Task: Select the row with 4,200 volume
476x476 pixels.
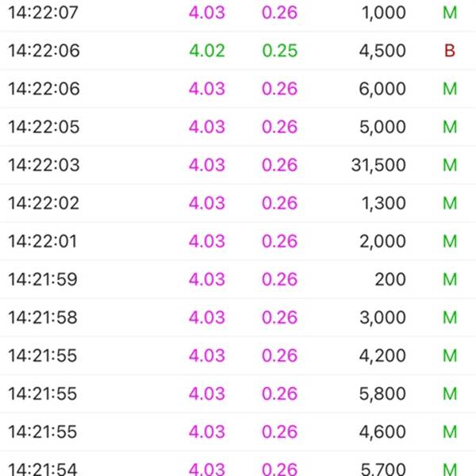Action: pos(238,355)
